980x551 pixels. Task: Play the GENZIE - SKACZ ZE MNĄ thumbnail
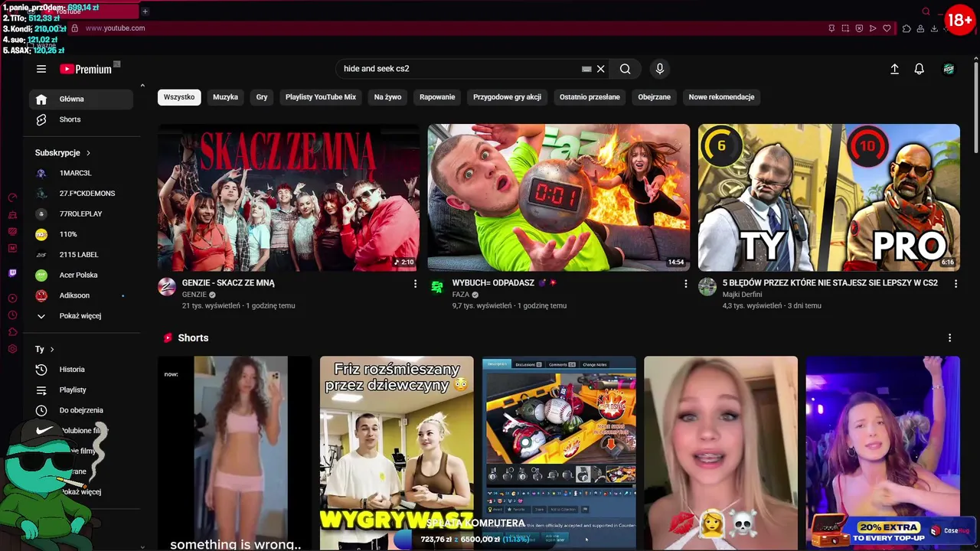[289, 197]
